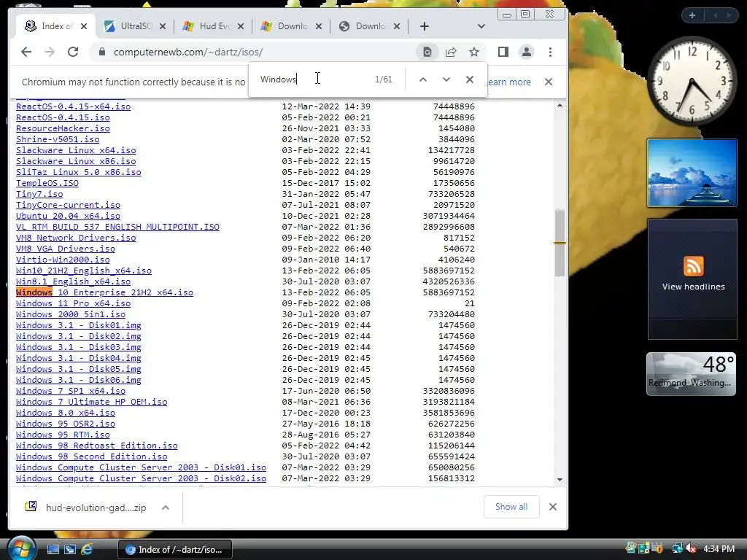Close the downloads shelf
The width and height of the screenshot is (747, 560).
click(553, 507)
